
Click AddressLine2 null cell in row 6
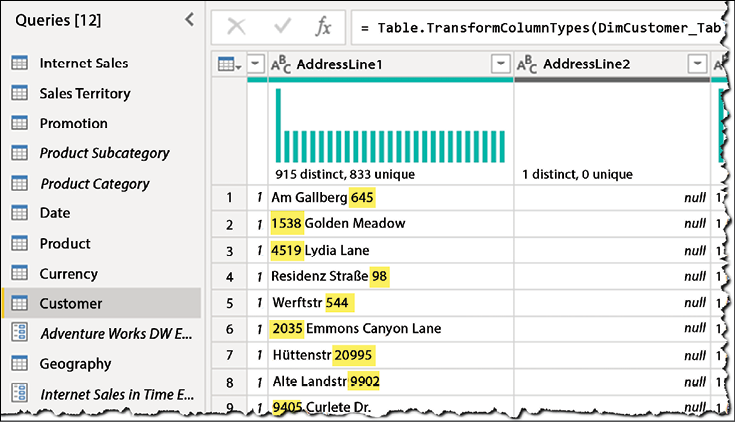click(612, 329)
